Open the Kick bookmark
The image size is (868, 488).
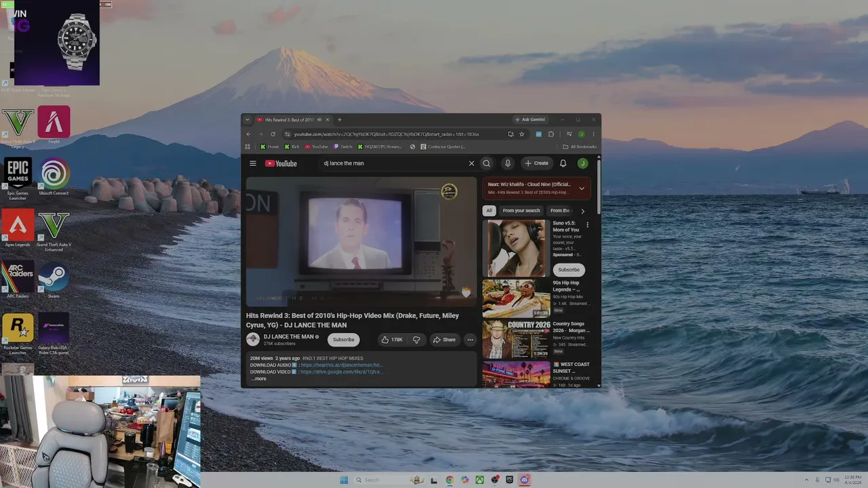tap(292, 146)
